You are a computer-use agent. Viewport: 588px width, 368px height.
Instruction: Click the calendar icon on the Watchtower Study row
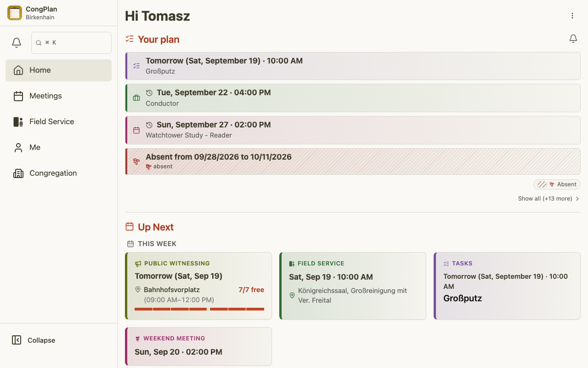[136, 130]
